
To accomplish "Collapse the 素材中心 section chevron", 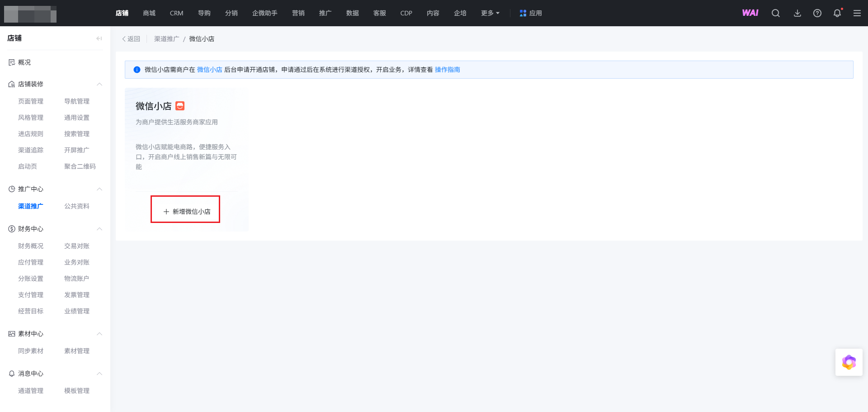I will click(99, 334).
